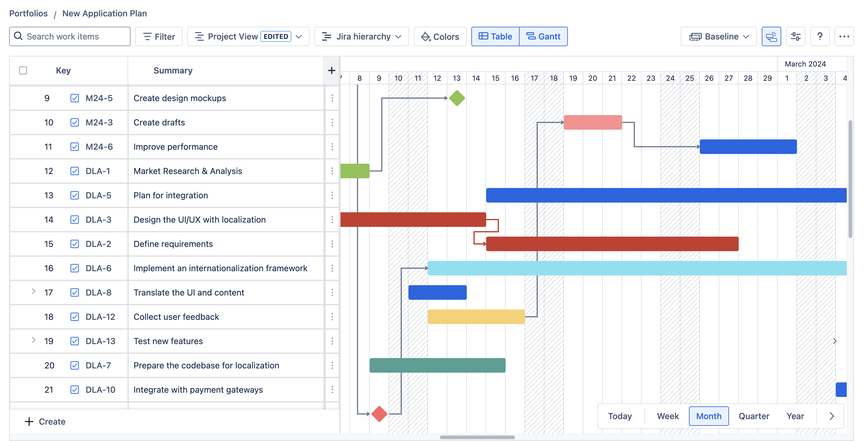Screen dimensions: 868x441
Task: Click the Filter button
Action: 159,36
